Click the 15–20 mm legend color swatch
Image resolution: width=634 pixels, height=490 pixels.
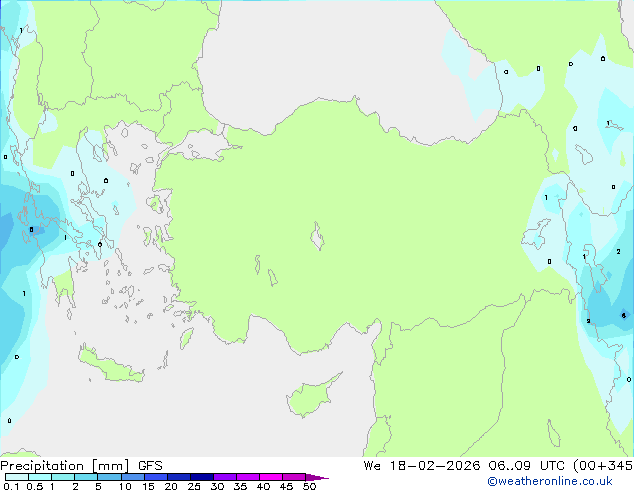pos(155,477)
